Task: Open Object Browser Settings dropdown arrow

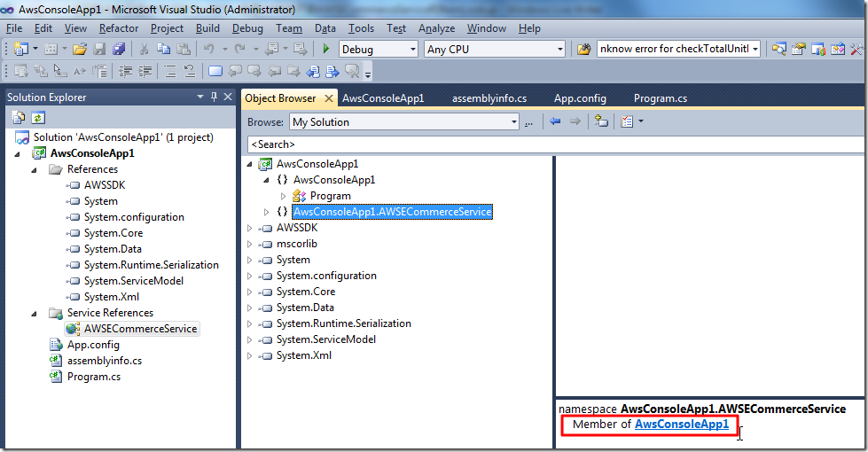Action: click(641, 121)
